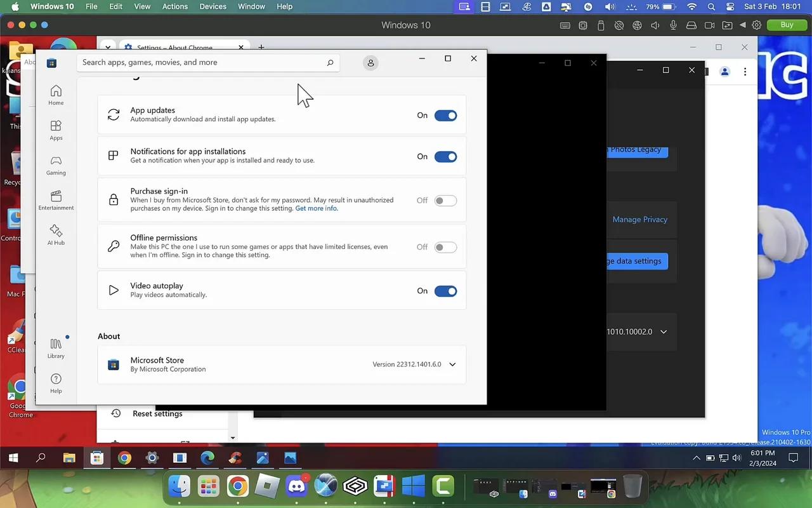Open Help from the Store sidebar
The height and width of the screenshot is (508, 812).
tap(56, 384)
